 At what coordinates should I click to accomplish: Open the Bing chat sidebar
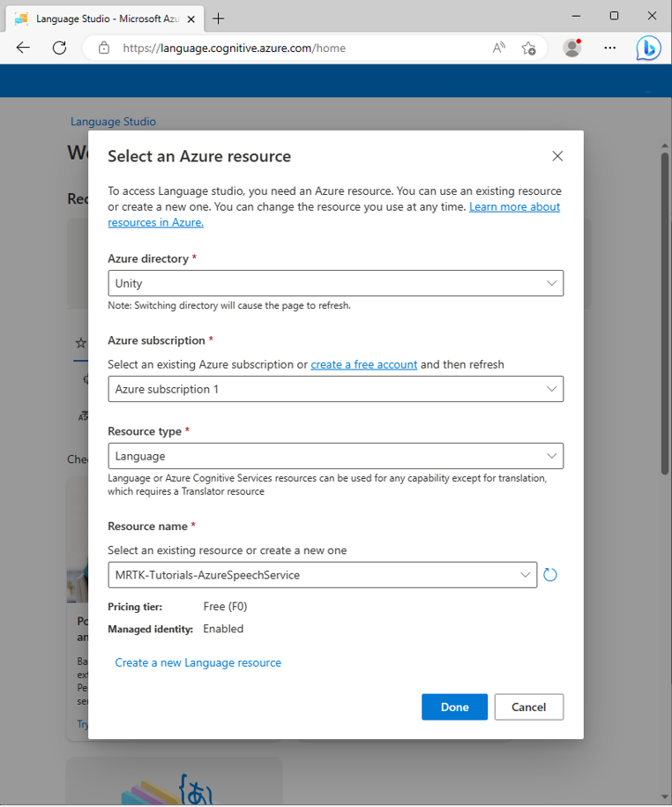coord(648,49)
